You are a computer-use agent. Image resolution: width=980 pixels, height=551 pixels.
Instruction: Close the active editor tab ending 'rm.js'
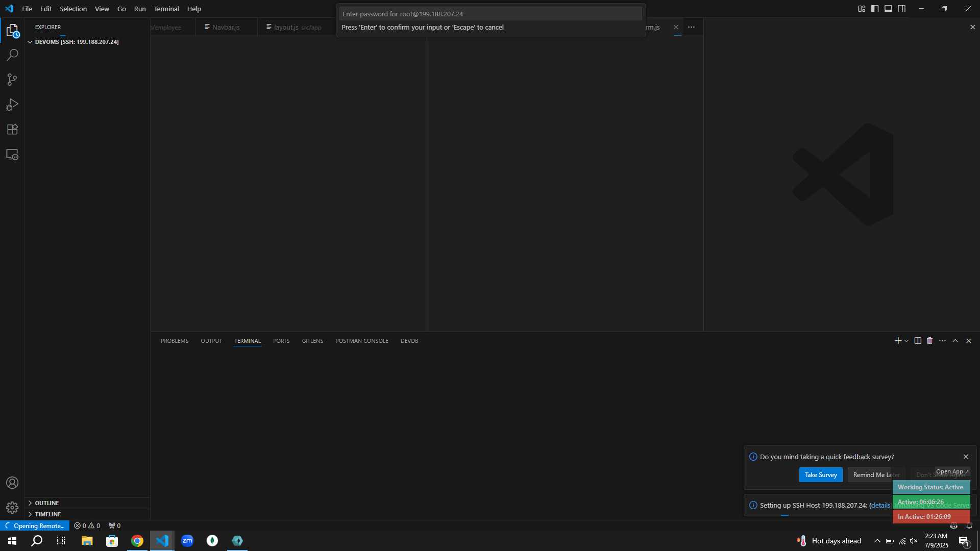click(676, 27)
